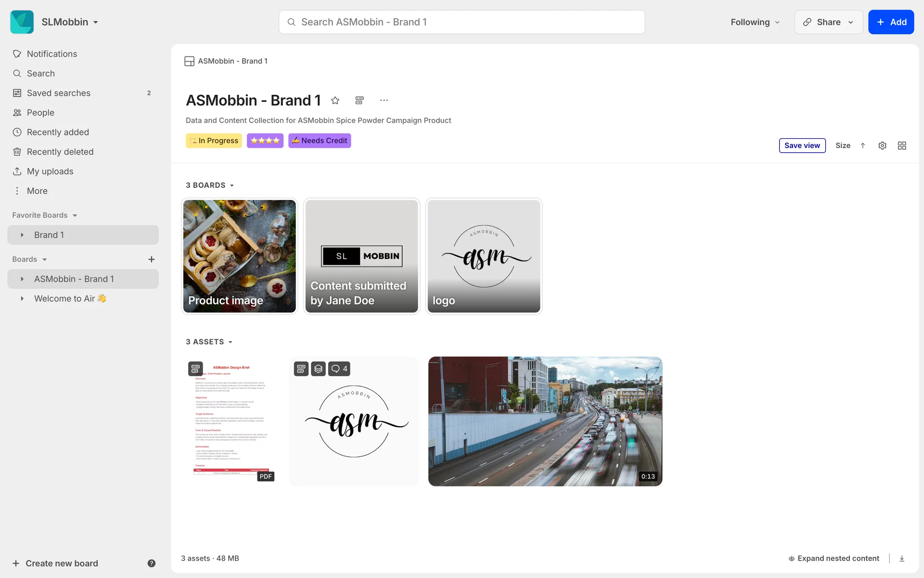The image size is (924, 578).
Task: Click the yellow In Progress tag
Action: (214, 141)
